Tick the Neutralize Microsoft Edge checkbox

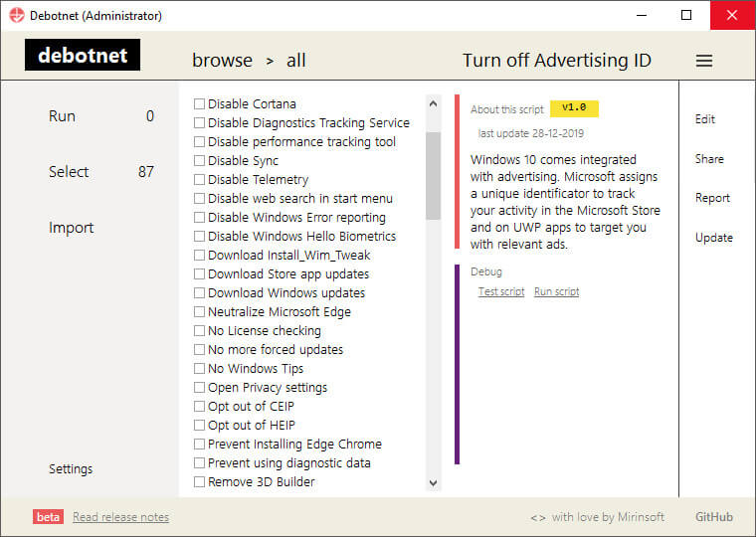[x=199, y=312]
